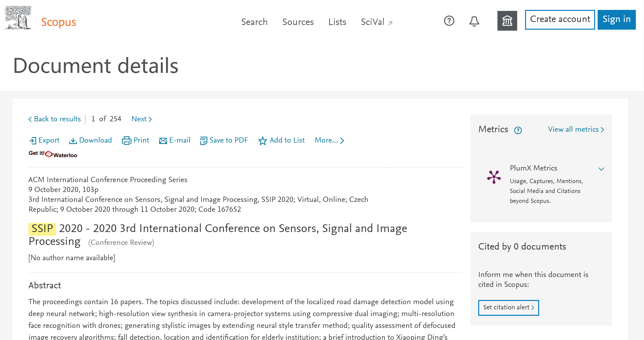This screenshot has height=340, width=644.
Task: Open the notifications bell icon
Action: [474, 21]
